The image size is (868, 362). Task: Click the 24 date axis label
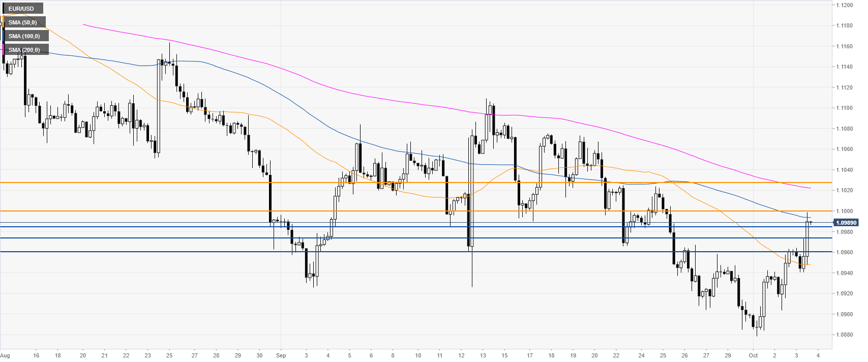pos(642,355)
